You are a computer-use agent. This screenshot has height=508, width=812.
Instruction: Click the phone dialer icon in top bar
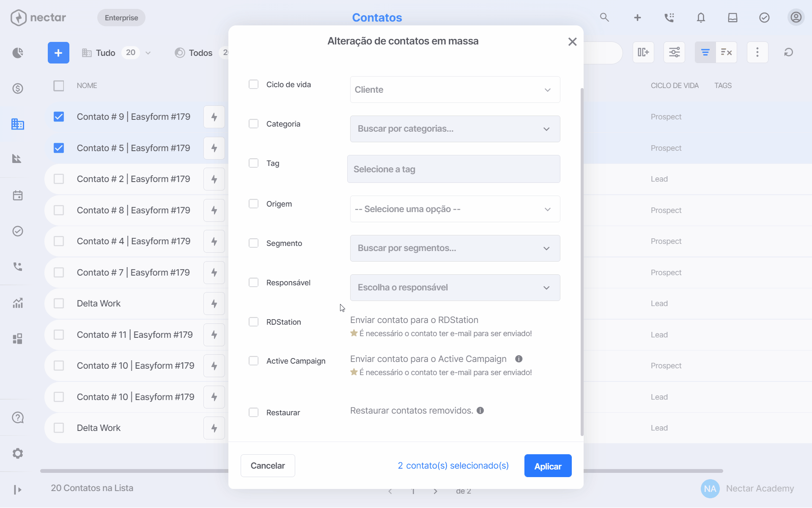pyautogui.click(x=669, y=18)
